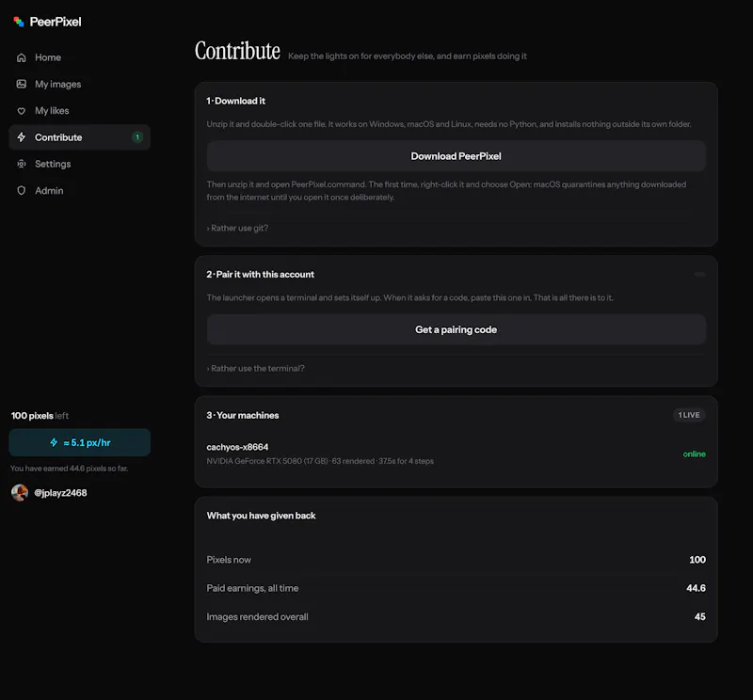The image size is (753, 700).
Task: Click '2 · Pair it with this account' heading
Action: point(261,274)
